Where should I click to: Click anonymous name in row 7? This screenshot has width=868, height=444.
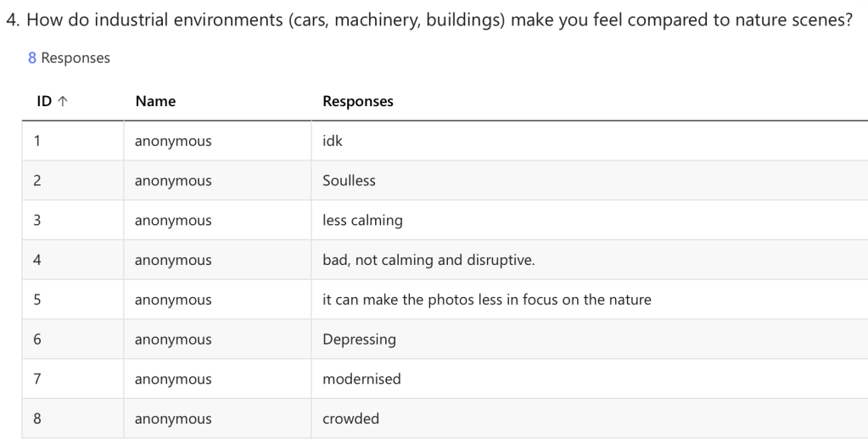click(x=173, y=379)
